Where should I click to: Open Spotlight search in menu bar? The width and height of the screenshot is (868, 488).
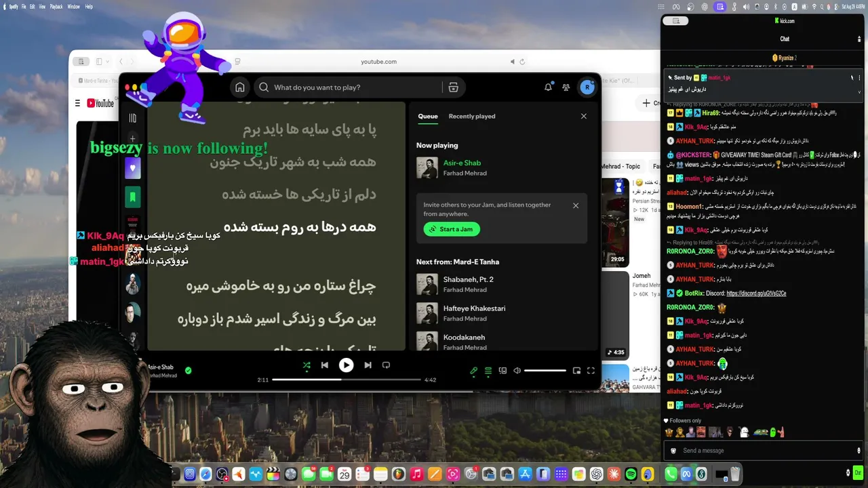821,7
